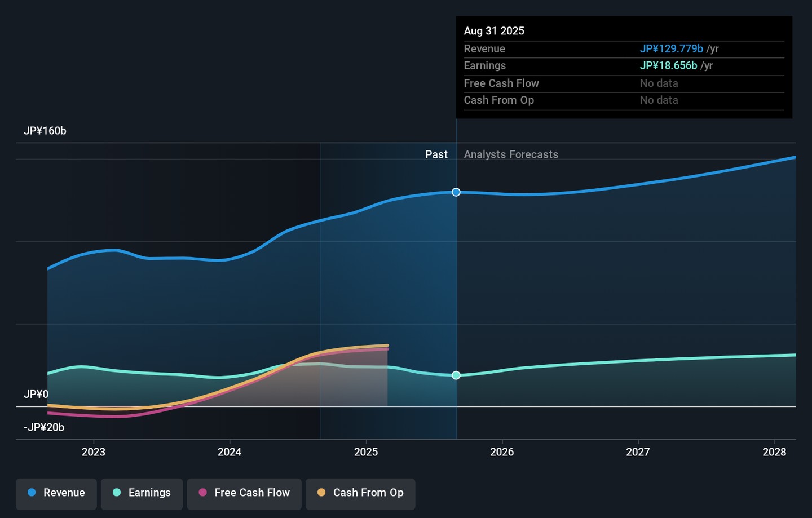
Task: Select the Earnings data point marker on teal line
Action: click(456, 375)
